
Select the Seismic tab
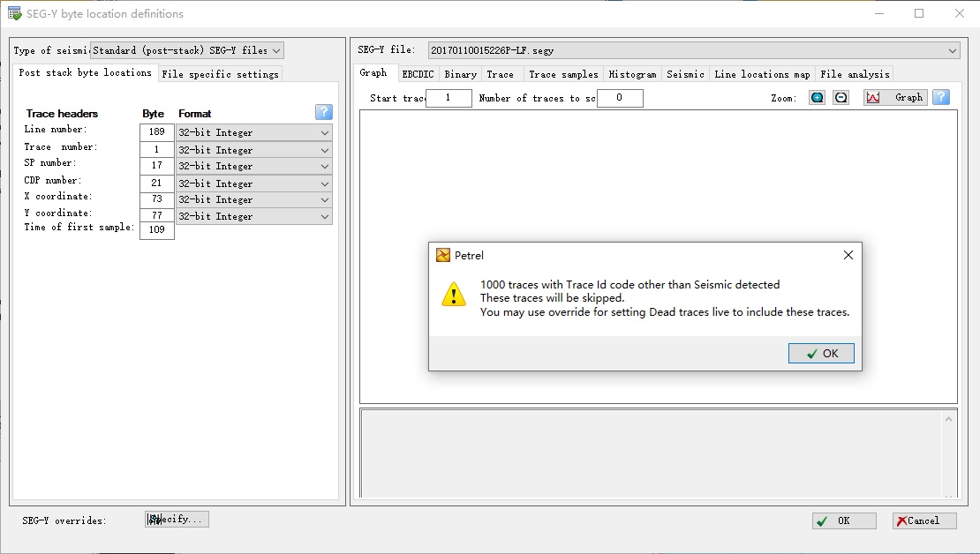pyautogui.click(x=686, y=74)
